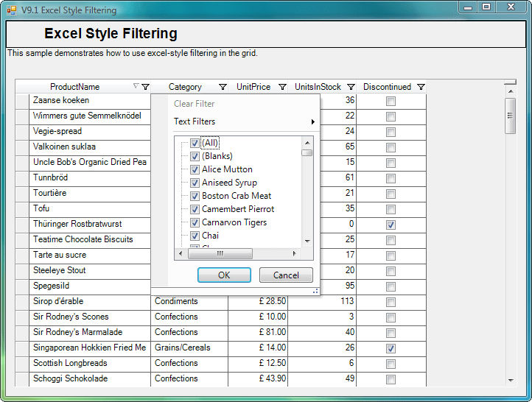
Task: Toggle the (All) checkbox in filter list
Action: (195, 143)
